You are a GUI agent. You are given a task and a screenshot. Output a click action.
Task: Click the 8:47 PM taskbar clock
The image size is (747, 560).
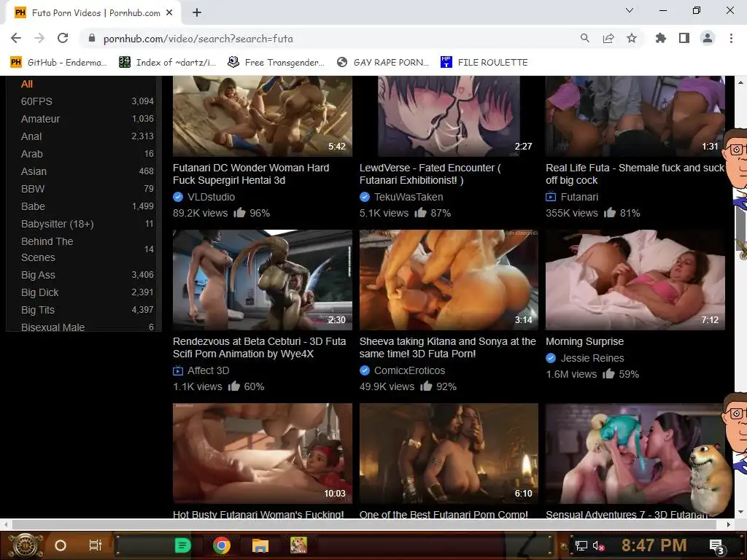(654, 545)
